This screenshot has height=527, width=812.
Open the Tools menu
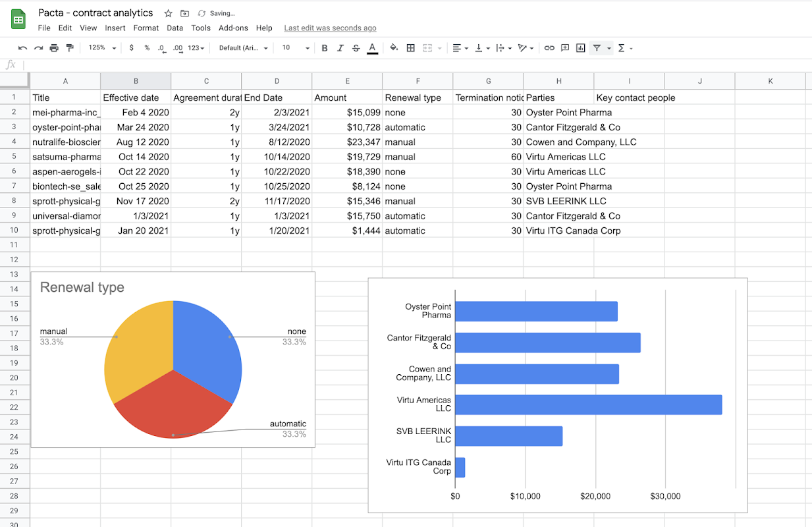(201, 28)
